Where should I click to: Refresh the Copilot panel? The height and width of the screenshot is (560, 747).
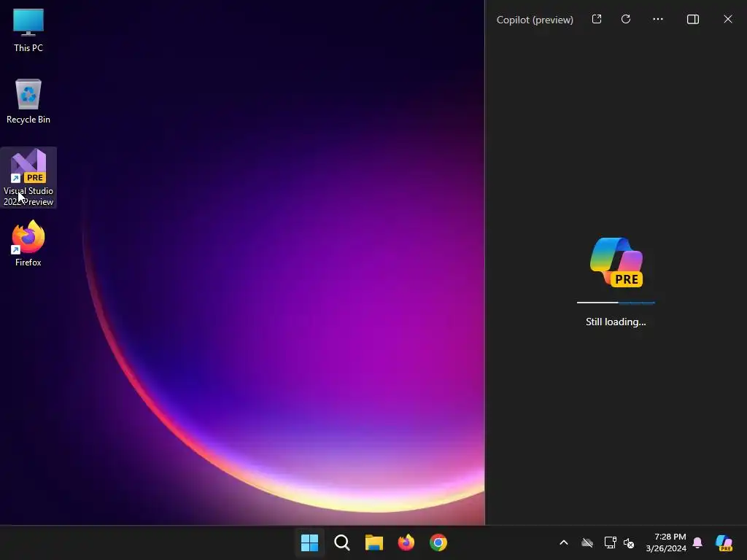tap(626, 19)
